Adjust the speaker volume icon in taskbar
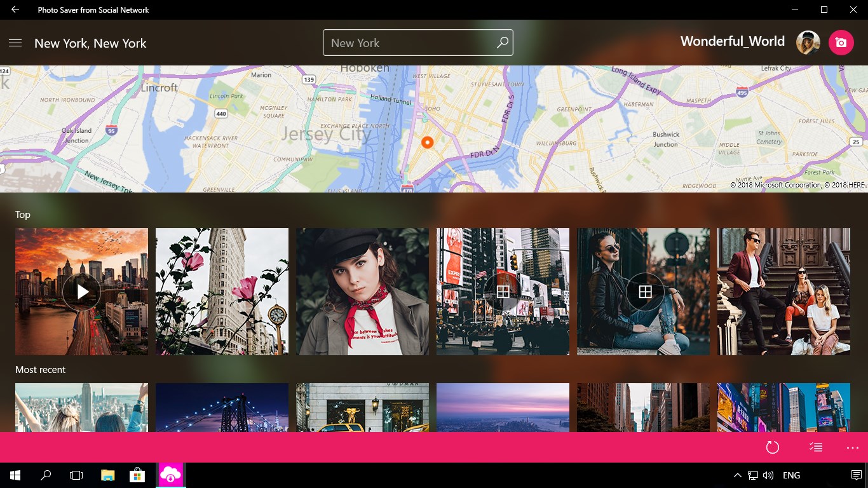Screen dimensions: 868x488 (x=768, y=475)
